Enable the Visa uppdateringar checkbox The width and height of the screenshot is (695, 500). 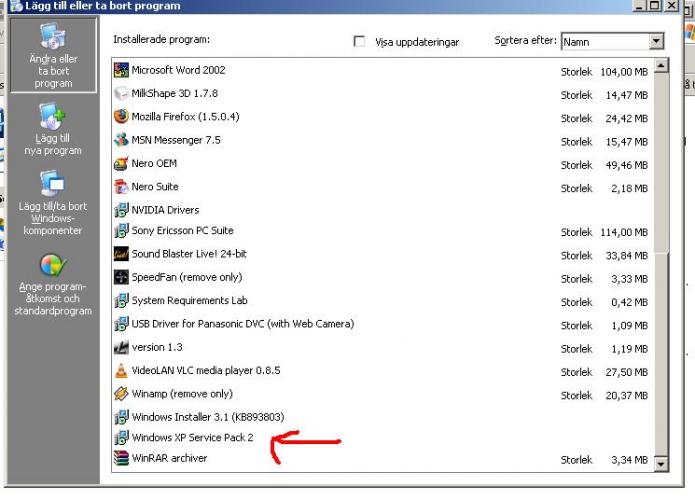click(359, 41)
